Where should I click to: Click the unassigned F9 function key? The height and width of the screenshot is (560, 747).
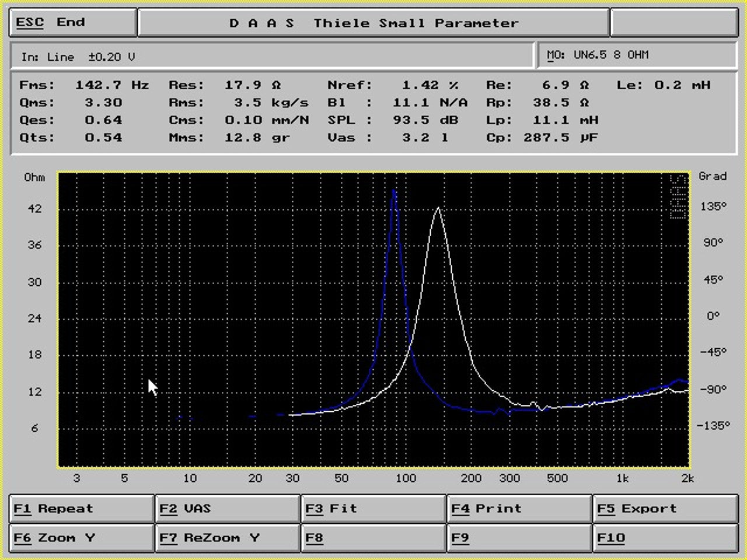pos(519,537)
